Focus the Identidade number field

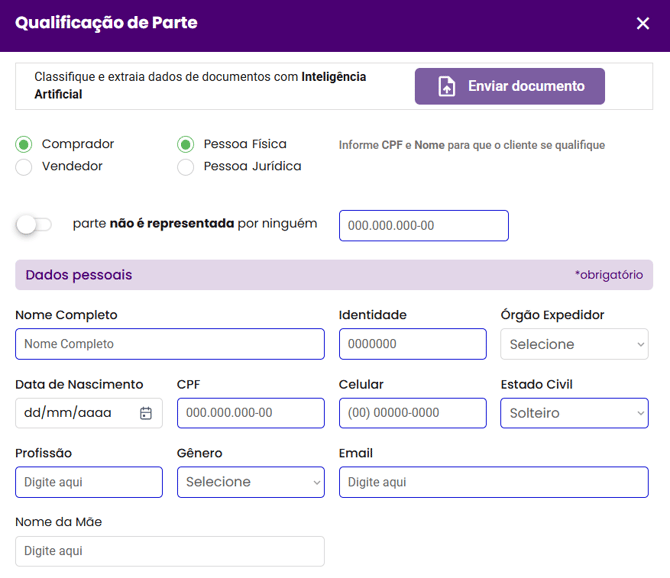pyautogui.click(x=412, y=344)
